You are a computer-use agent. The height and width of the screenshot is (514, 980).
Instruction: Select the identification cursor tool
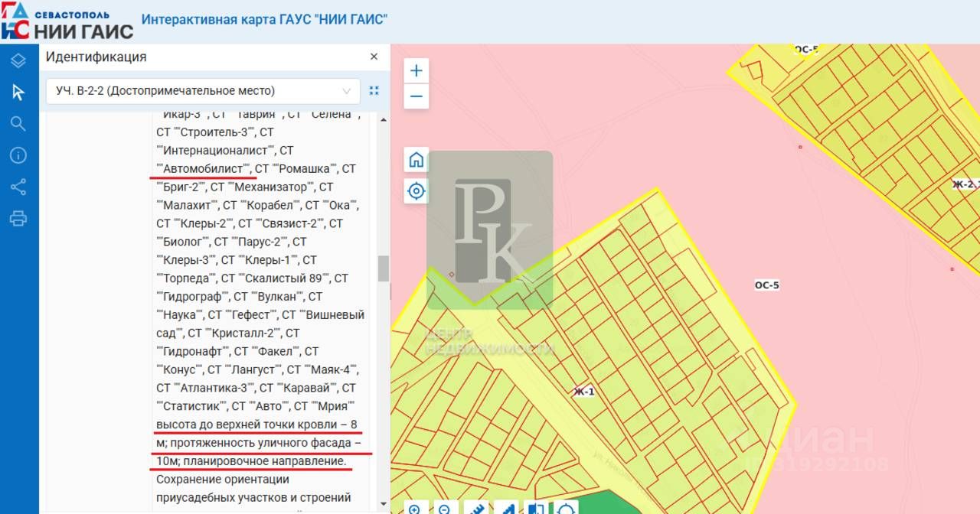click(18, 93)
